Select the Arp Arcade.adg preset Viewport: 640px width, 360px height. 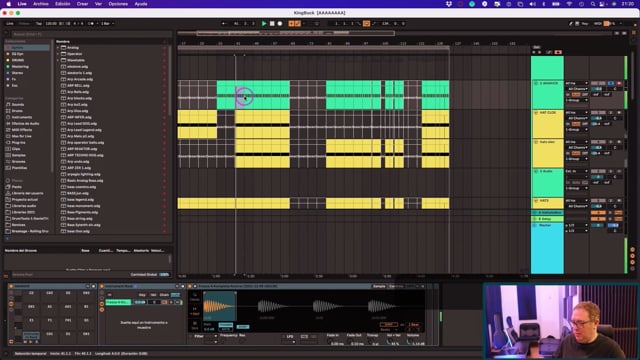[80, 79]
